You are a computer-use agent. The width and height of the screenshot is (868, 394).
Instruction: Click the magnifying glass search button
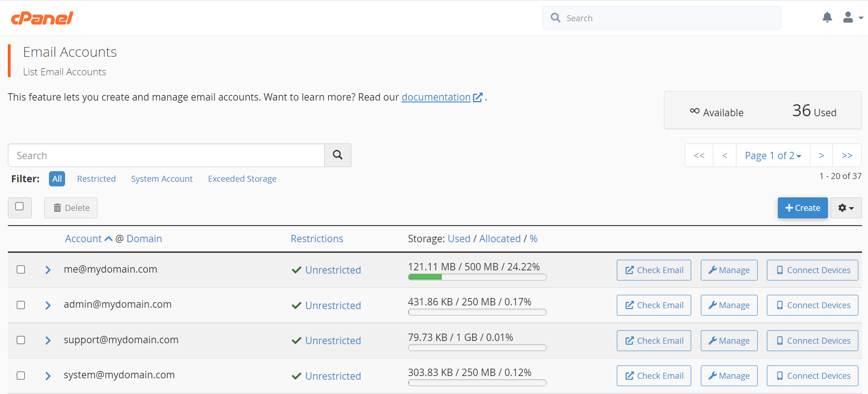[338, 155]
